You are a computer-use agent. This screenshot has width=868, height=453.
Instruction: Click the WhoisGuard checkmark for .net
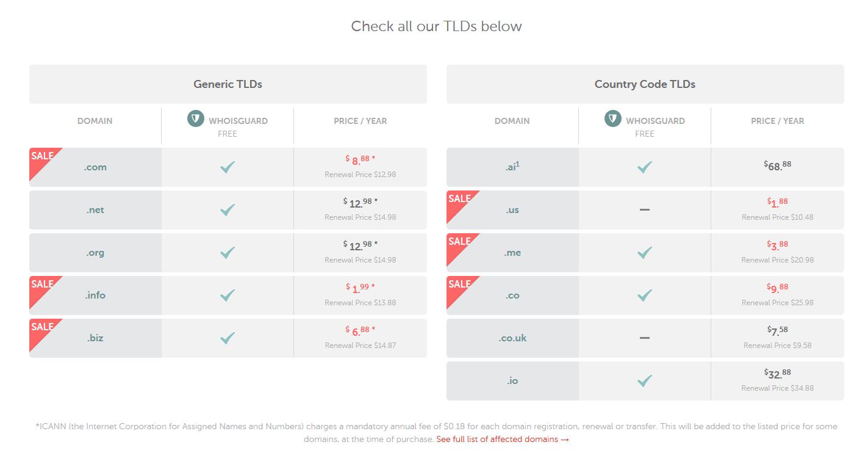pos(228,210)
